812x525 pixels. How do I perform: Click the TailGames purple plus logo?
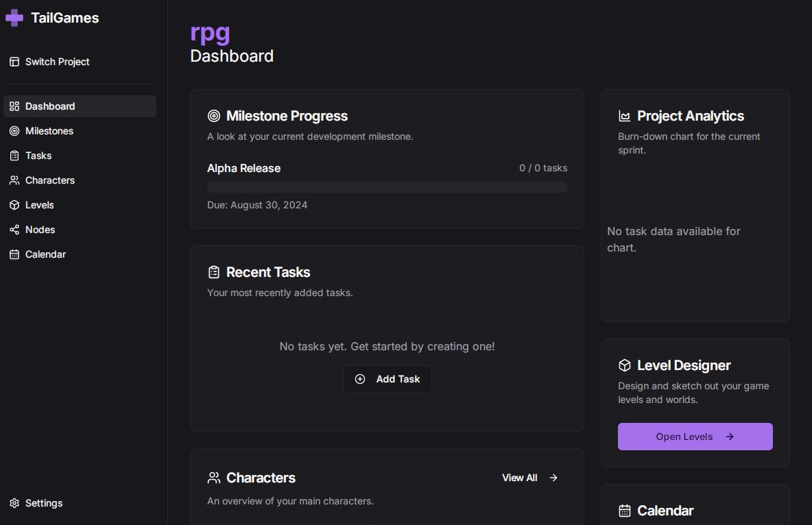coord(14,18)
